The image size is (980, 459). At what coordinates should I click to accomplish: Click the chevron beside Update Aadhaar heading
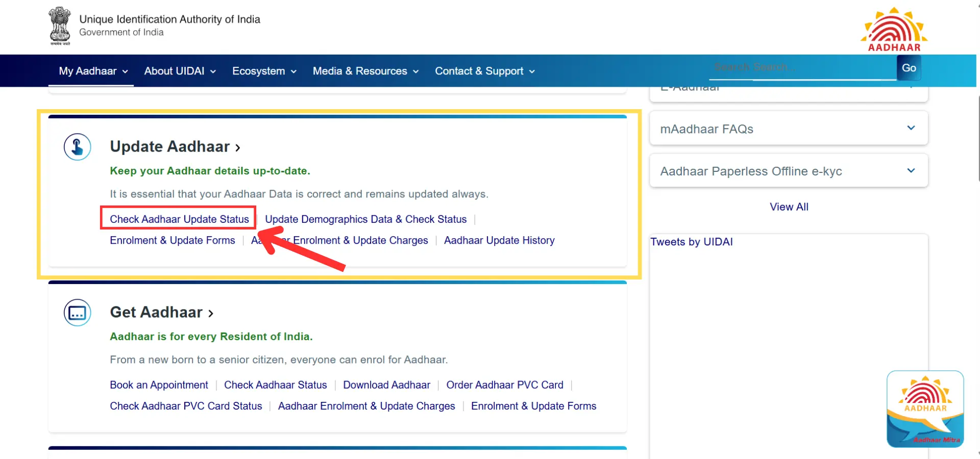[x=237, y=148]
